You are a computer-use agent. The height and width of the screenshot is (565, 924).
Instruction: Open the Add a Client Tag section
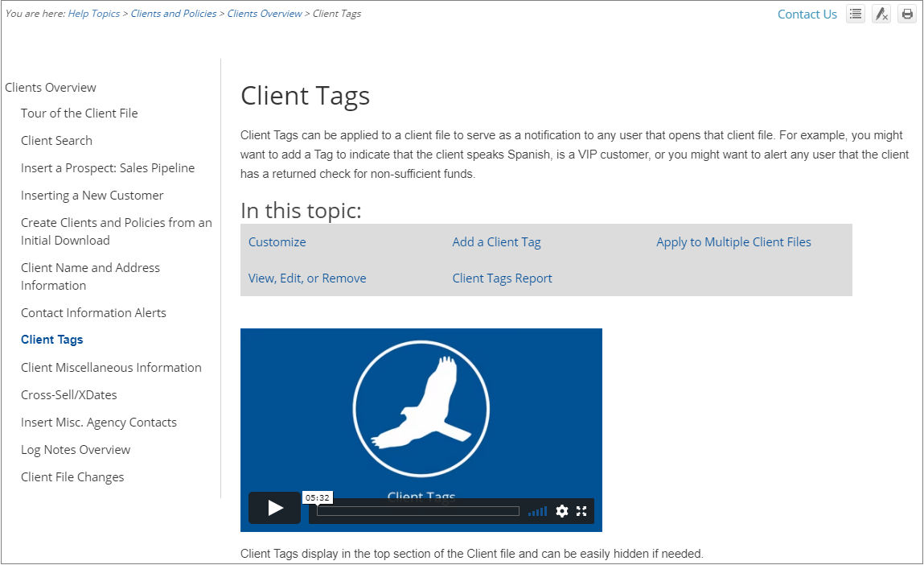click(496, 241)
